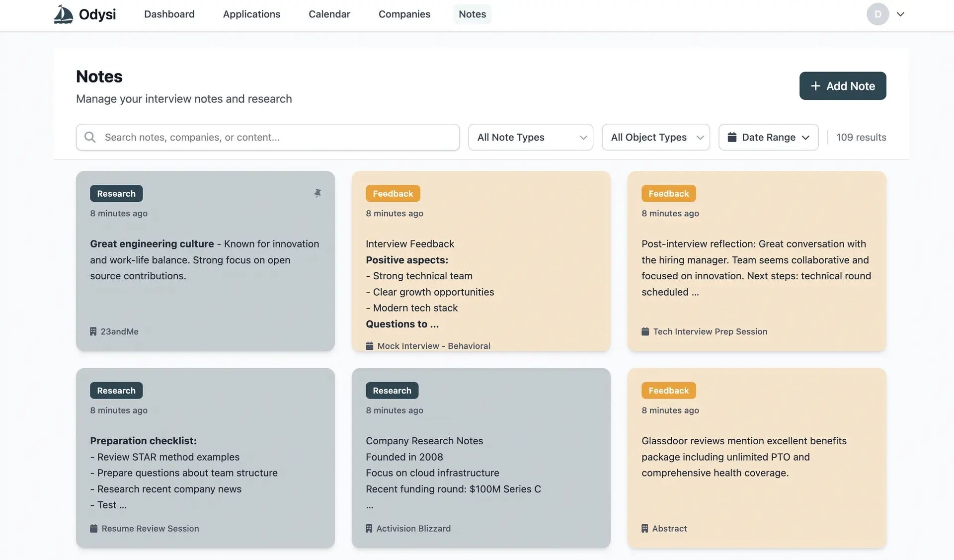
Task: Open the Activision Blizzard company link
Action: coord(413,528)
